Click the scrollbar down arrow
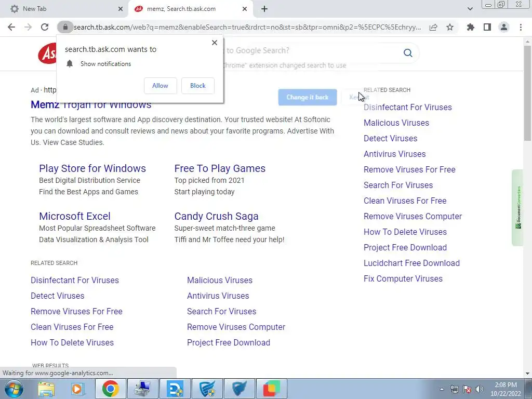Screen dimensions: 532x399 pyautogui.click(x=527, y=374)
